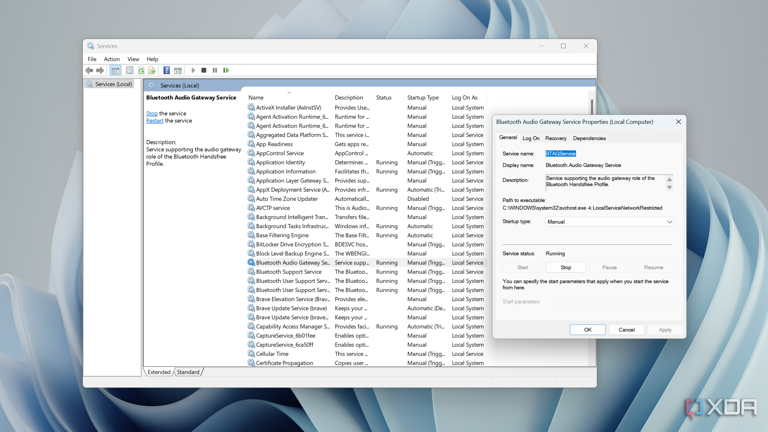Sort by the Log On As column header

point(467,97)
